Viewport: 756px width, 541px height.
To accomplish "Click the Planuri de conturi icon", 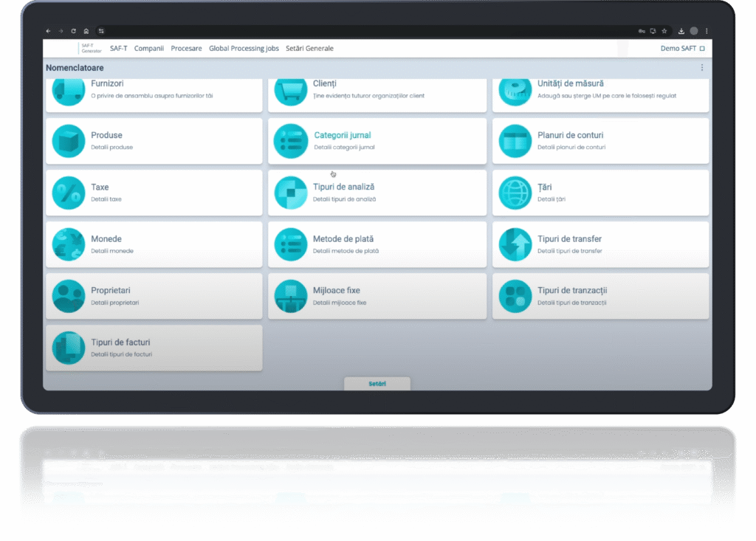I will click(515, 141).
